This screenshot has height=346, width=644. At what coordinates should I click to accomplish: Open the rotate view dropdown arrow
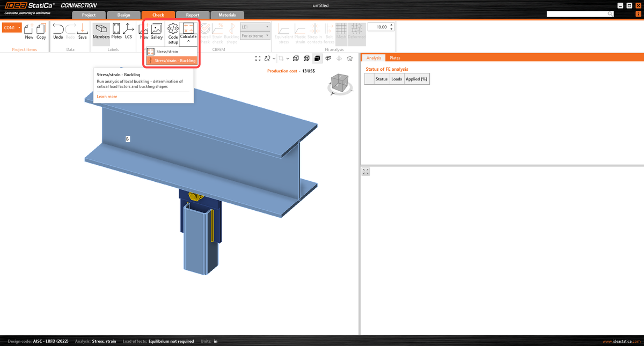tap(274, 58)
